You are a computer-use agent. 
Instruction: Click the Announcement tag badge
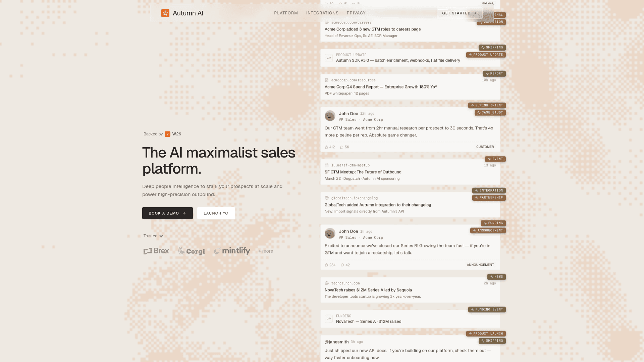488,231
